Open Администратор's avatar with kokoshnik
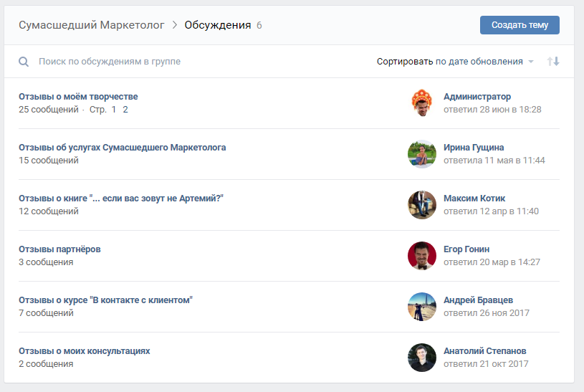 click(x=422, y=103)
